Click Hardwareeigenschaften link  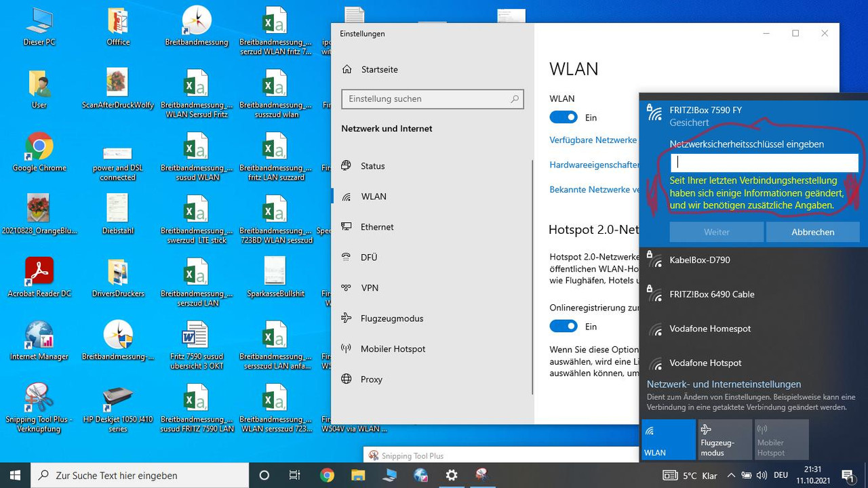594,165
